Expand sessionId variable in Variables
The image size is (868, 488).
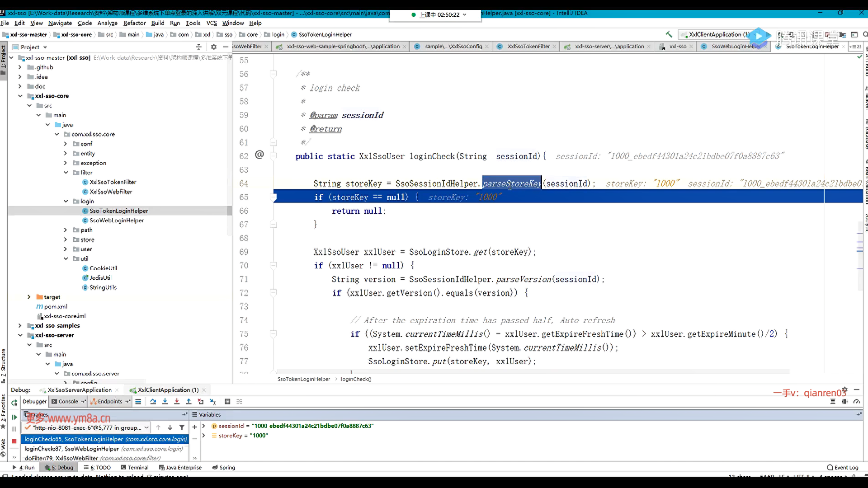tap(203, 426)
